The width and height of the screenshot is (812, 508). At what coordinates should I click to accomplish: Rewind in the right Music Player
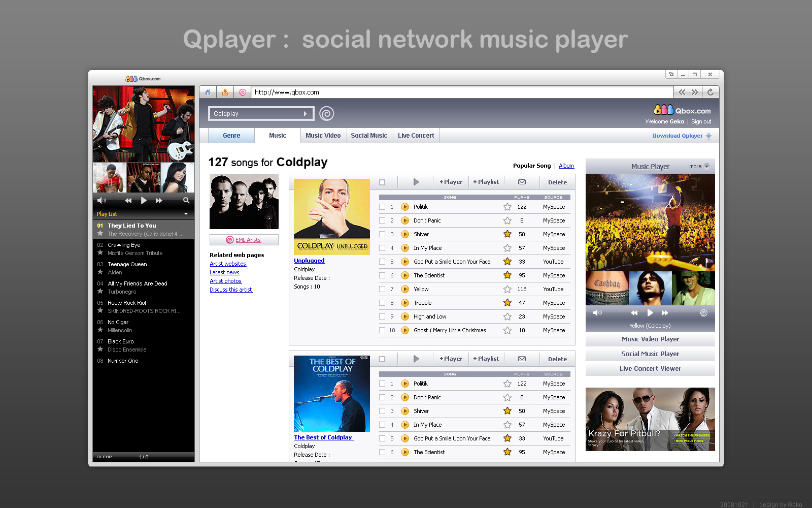click(634, 313)
